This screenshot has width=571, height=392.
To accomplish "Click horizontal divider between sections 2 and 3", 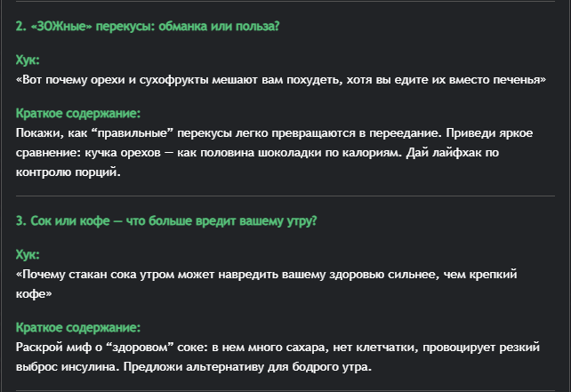I will (285, 196).
